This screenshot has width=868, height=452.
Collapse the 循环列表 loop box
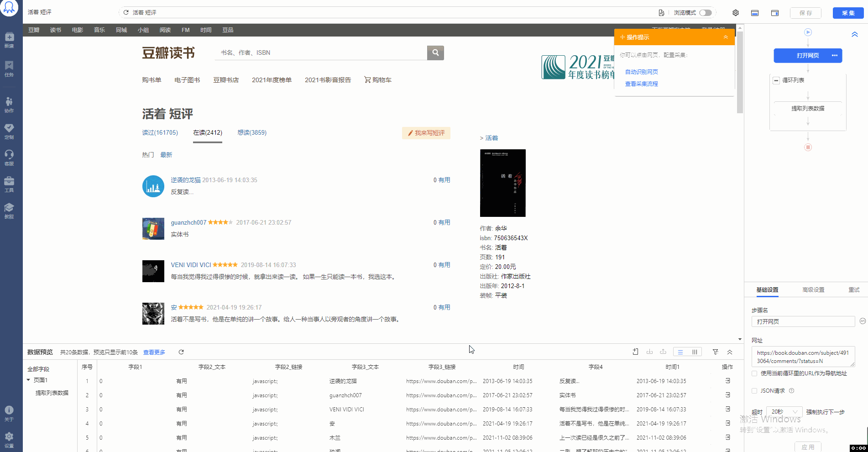776,80
